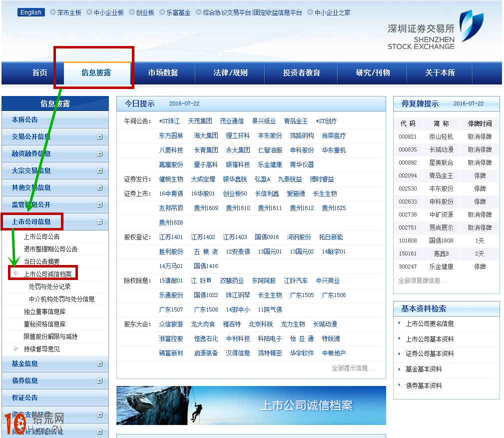Click 江铃B ex-dividend link
This screenshot has width=504, height=438.
point(201,280)
